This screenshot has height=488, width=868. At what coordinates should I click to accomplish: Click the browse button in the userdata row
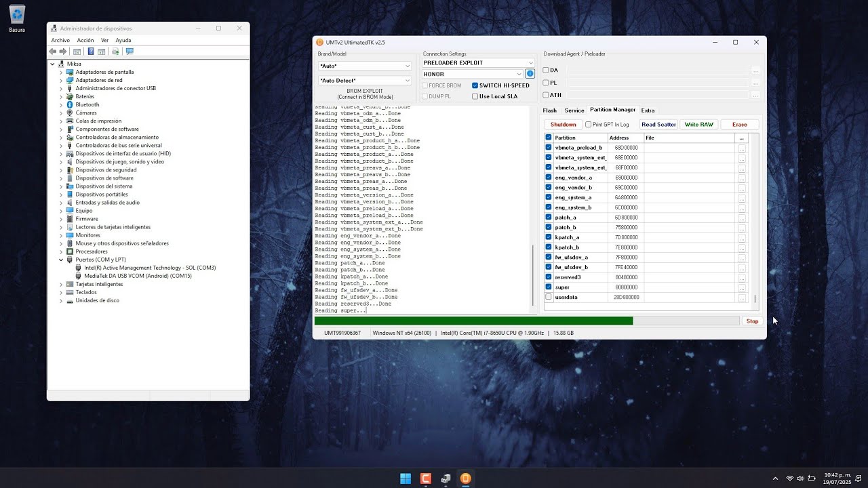click(x=742, y=298)
